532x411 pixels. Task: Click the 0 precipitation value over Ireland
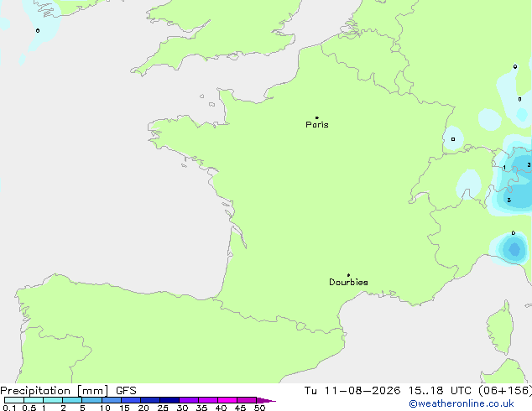[38, 30]
